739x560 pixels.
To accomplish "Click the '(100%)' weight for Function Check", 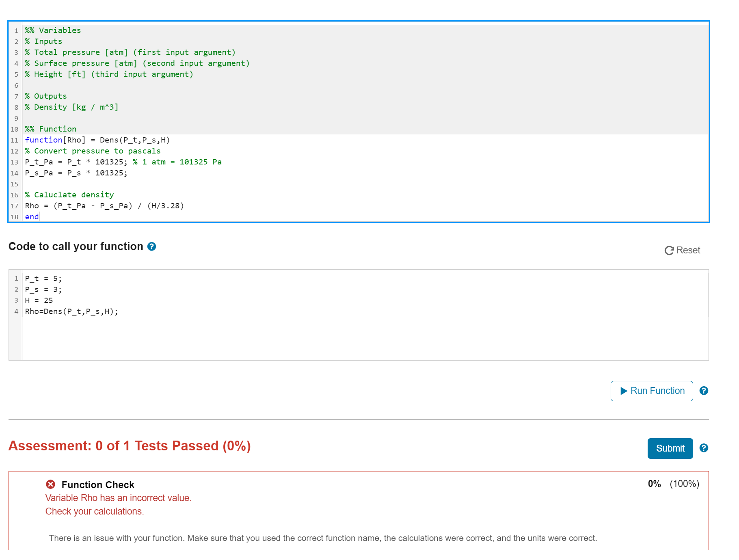I will coord(685,484).
